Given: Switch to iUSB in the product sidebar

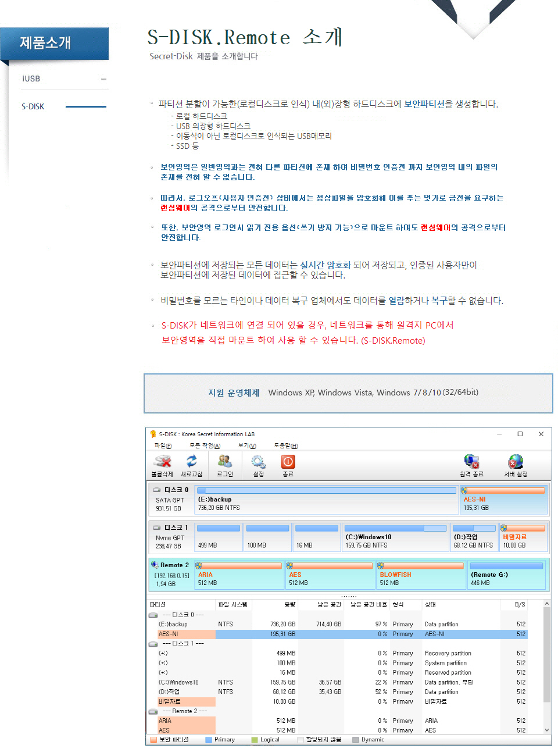Looking at the screenshot, I should [x=31, y=79].
